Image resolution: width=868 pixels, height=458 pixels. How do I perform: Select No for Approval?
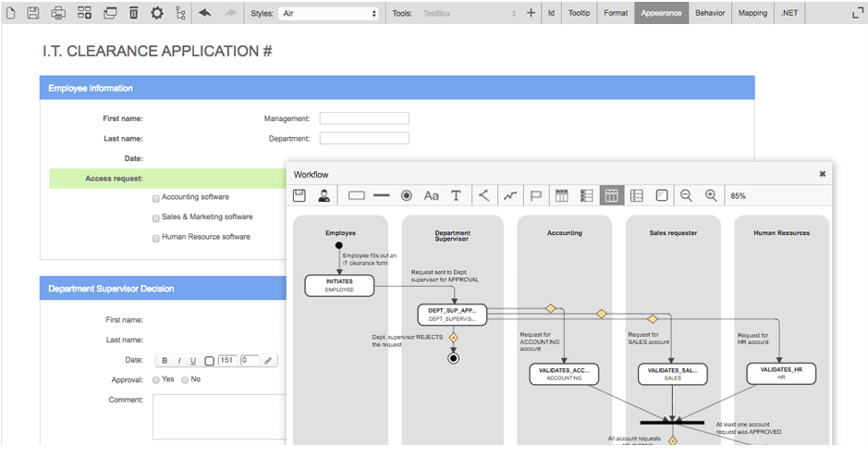click(x=185, y=380)
